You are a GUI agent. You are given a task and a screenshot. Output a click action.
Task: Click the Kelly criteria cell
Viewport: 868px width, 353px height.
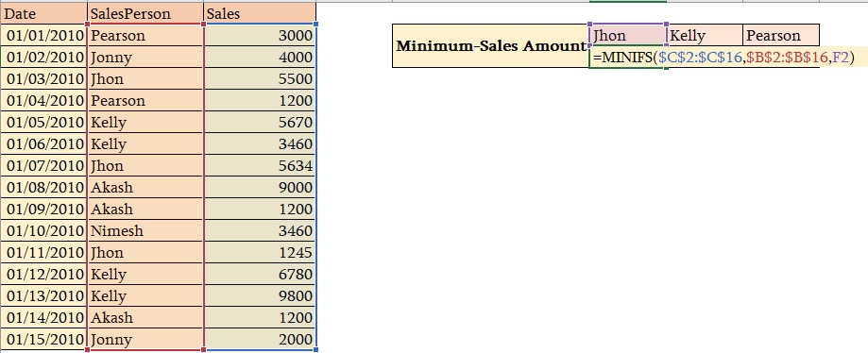point(706,36)
